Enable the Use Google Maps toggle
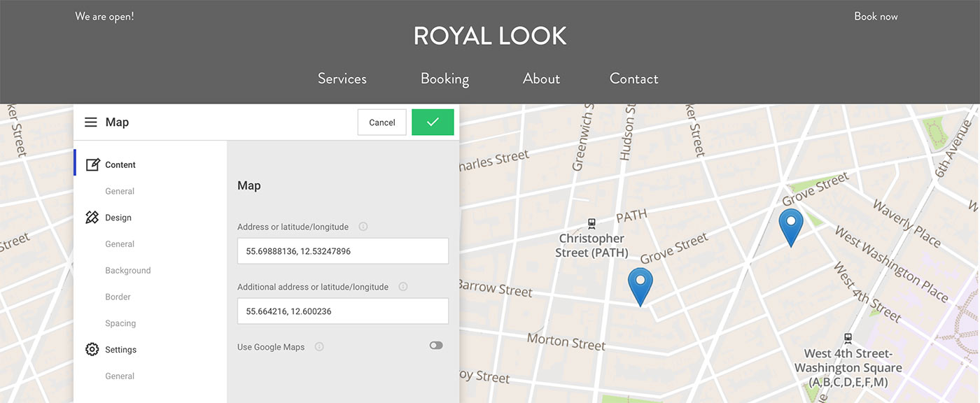 pos(436,346)
